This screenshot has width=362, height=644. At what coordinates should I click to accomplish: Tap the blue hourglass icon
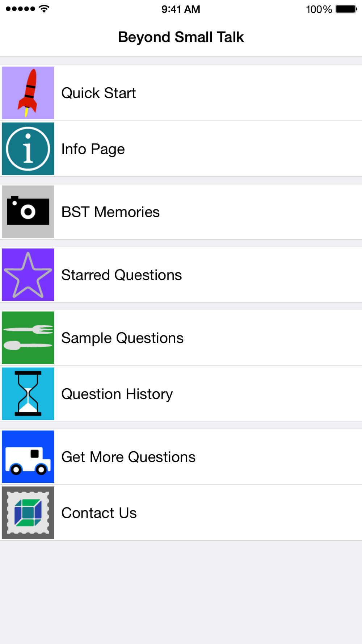coord(28,394)
